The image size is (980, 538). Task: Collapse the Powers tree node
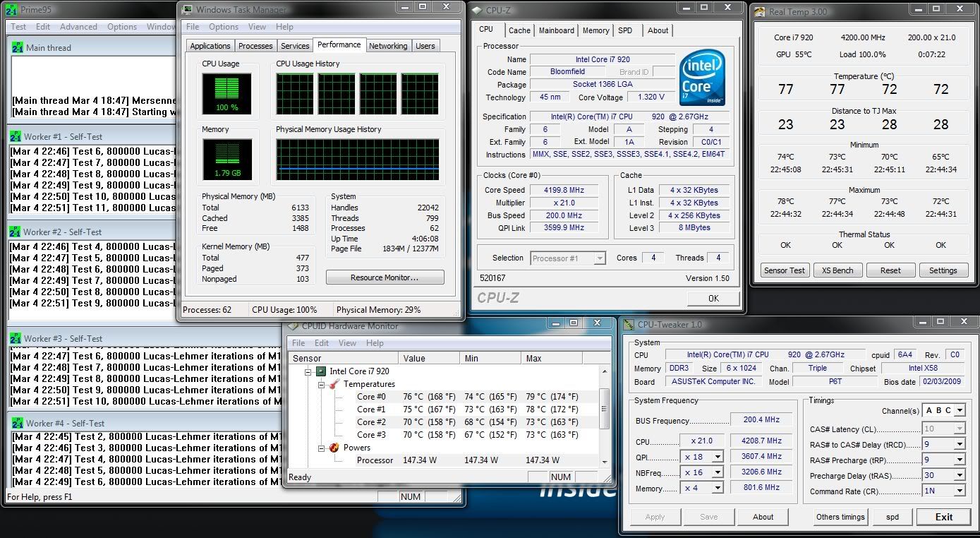coord(321,448)
